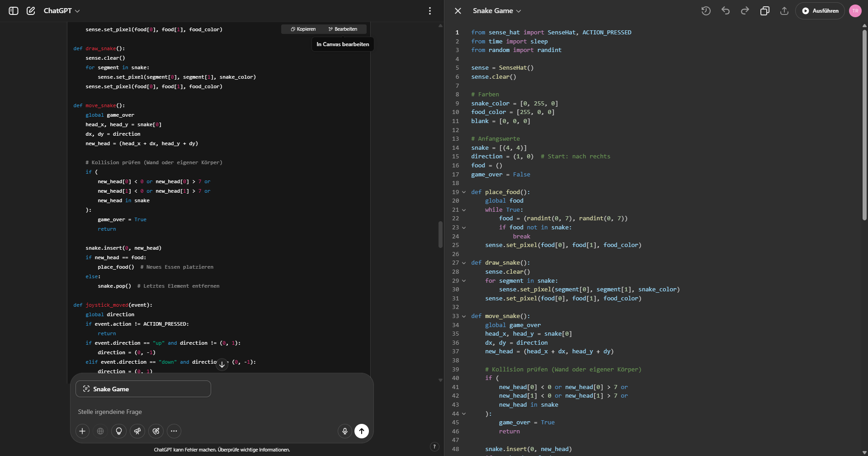Click Bearbeiten on the chat code block
This screenshot has height=456, width=868.
[x=343, y=29]
